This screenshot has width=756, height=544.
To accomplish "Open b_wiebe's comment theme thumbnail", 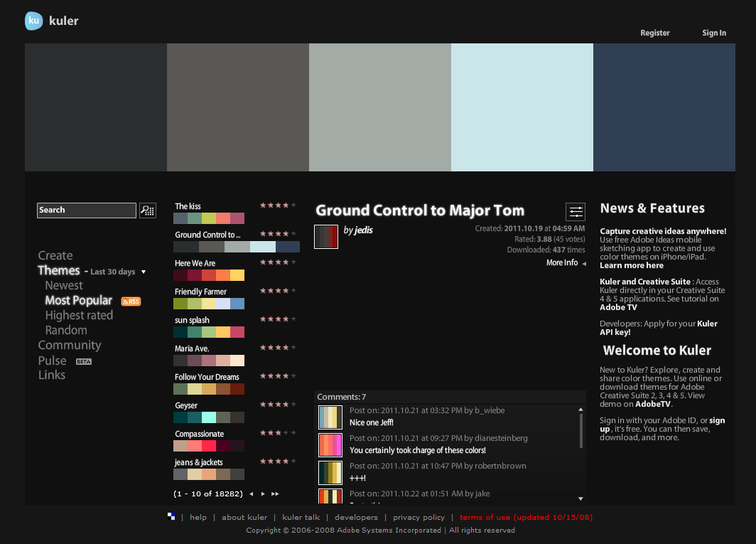I will (330, 417).
